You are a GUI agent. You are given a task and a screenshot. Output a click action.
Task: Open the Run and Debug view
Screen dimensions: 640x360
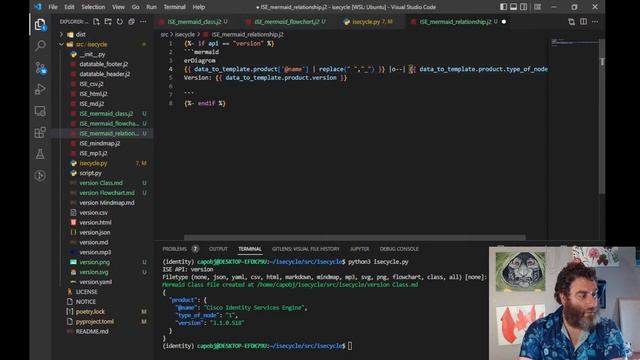click(x=40, y=89)
